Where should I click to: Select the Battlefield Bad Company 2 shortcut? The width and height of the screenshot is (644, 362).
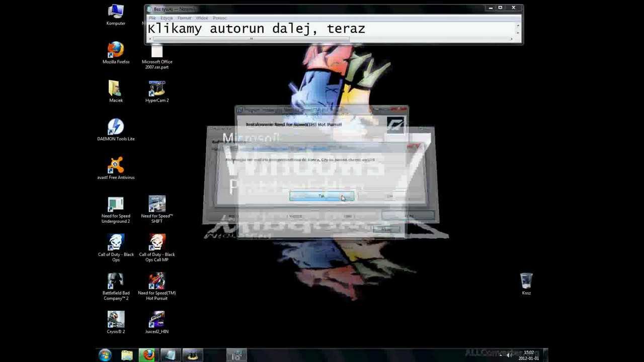click(116, 287)
